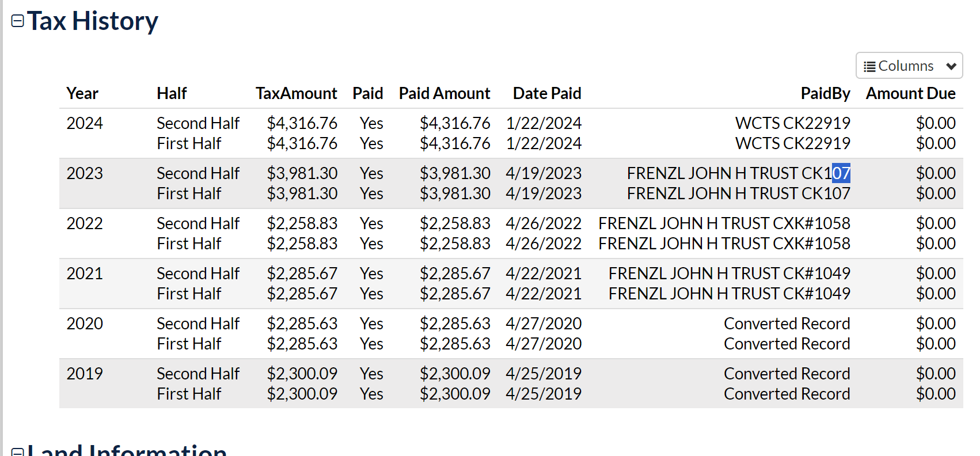Click the TaxAmount column header
This screenshot has width=980, height=456.
coord(297,93)
